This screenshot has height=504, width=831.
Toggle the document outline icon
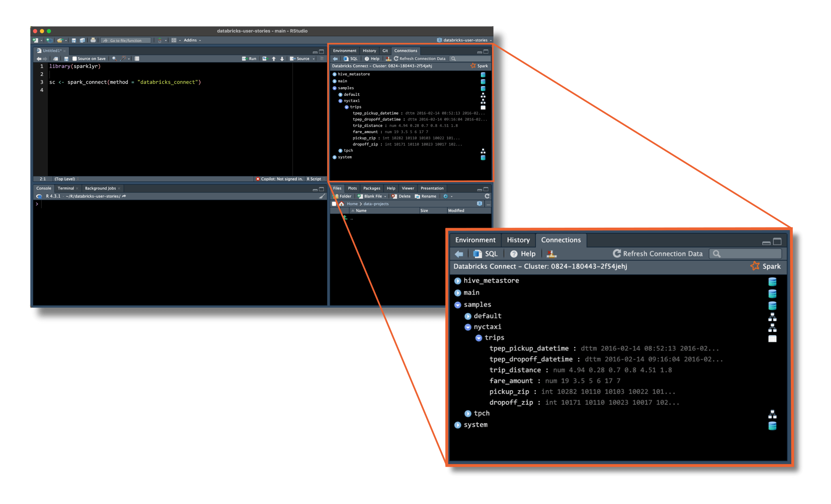click(322, 59)
